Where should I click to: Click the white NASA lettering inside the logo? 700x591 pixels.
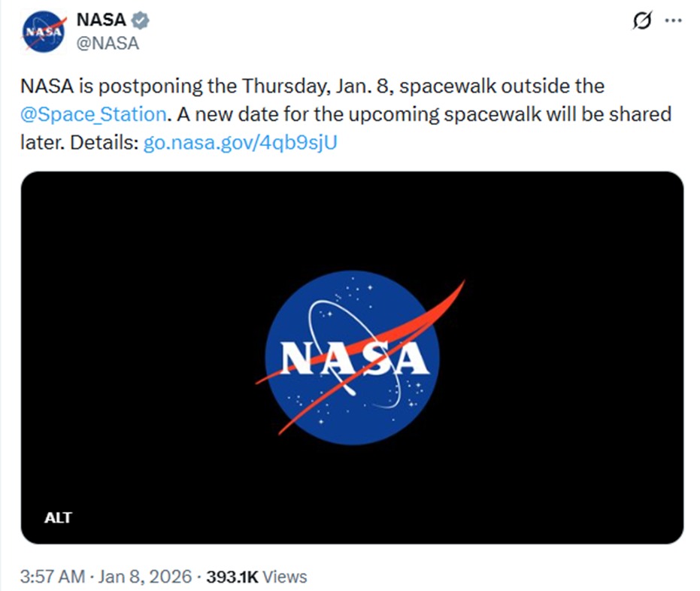(x=354, y=359)
